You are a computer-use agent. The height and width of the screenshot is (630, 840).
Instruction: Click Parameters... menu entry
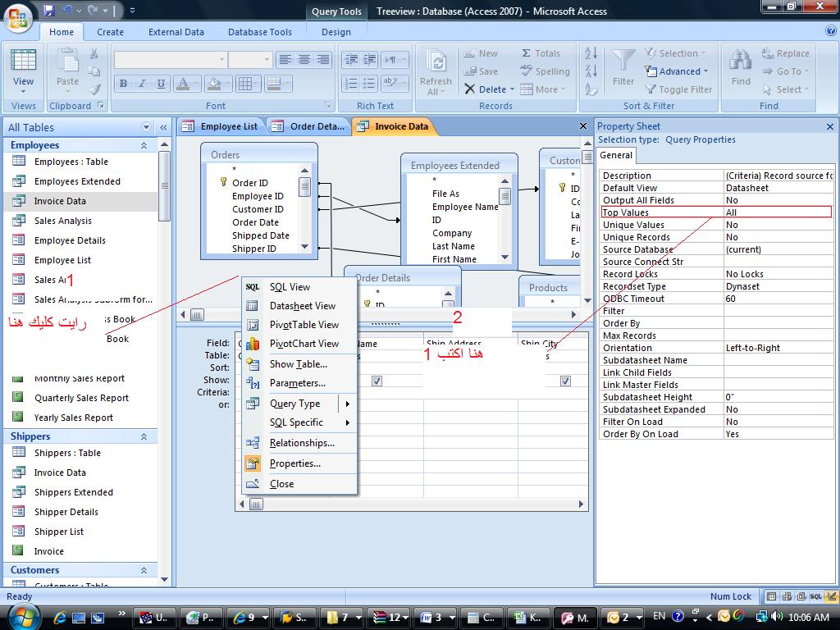[x=299, y=383]
